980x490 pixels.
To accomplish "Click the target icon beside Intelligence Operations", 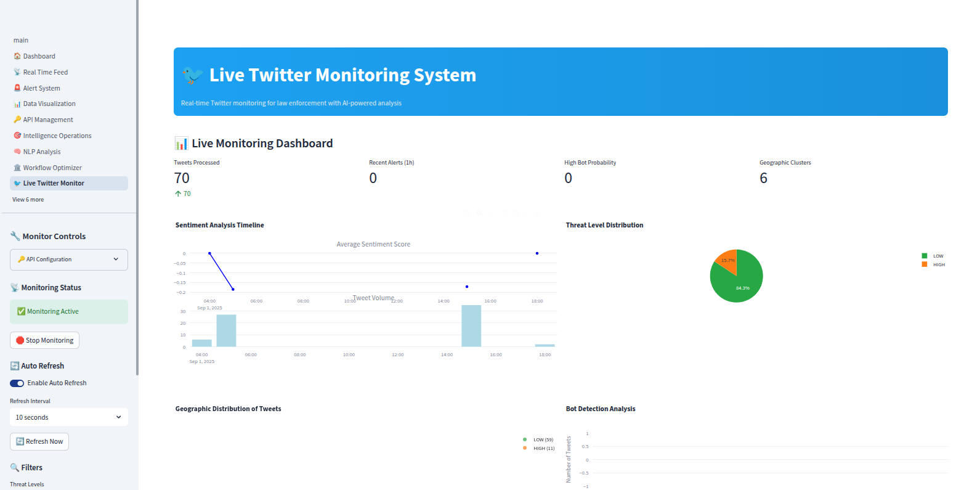I will coord(17,136).
